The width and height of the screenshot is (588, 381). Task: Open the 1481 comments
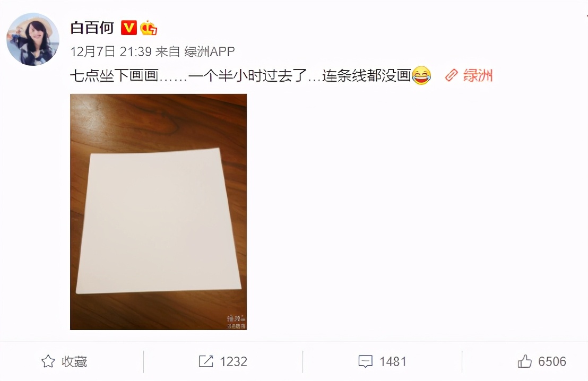coord(393,361)
